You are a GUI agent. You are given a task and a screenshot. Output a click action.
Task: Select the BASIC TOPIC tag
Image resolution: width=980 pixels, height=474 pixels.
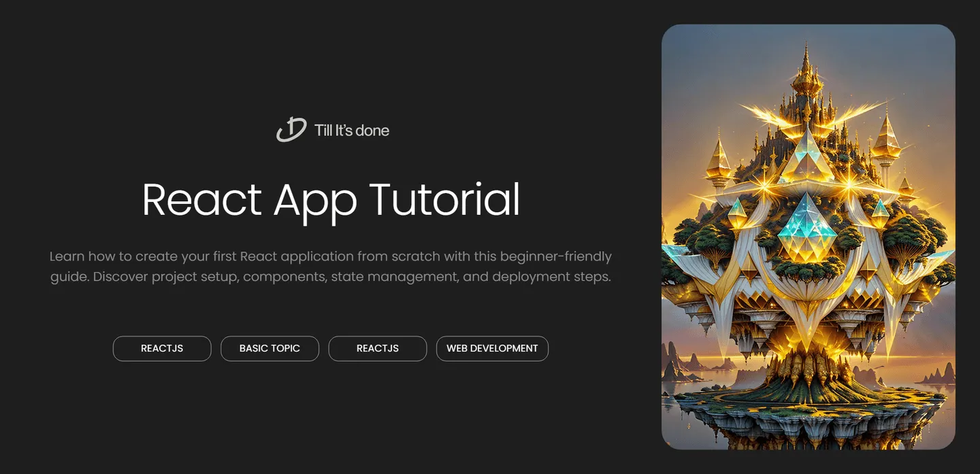(269, 348)
